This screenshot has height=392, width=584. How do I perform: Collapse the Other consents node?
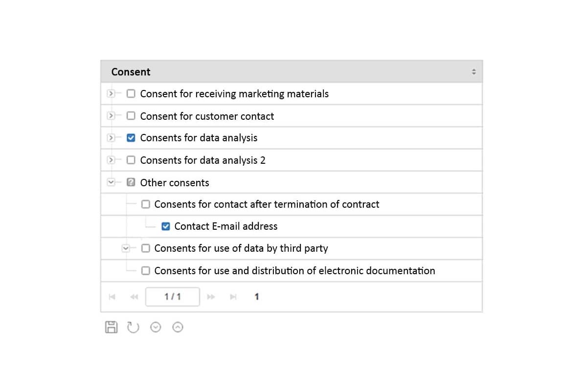click(x=111, y=182)
